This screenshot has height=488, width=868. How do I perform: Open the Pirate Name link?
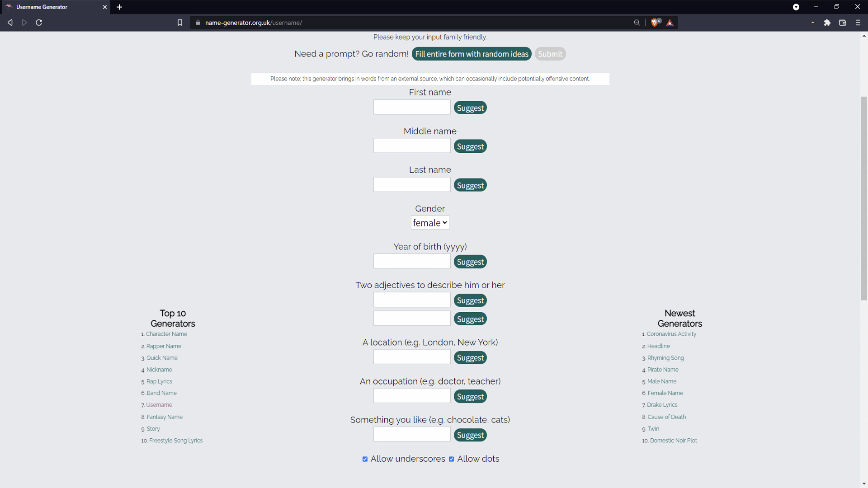tap(663, 370)
